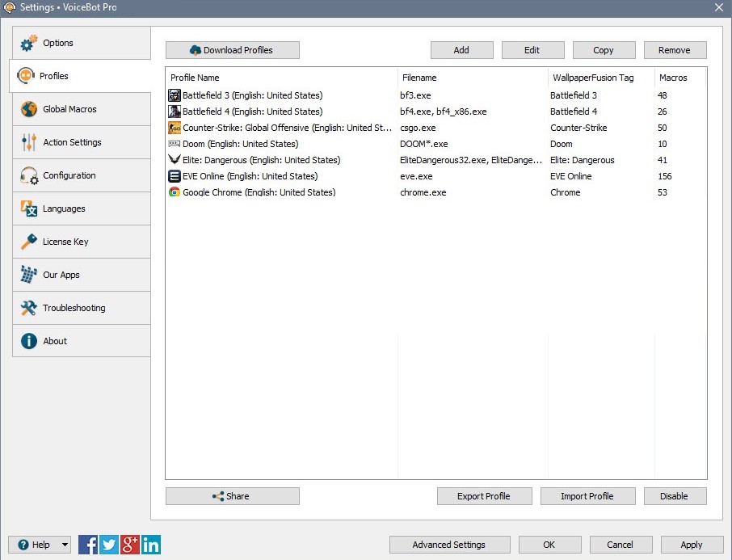
Task: Click the Add profile button
Action: pyautogui.click(x=461, y=50)
